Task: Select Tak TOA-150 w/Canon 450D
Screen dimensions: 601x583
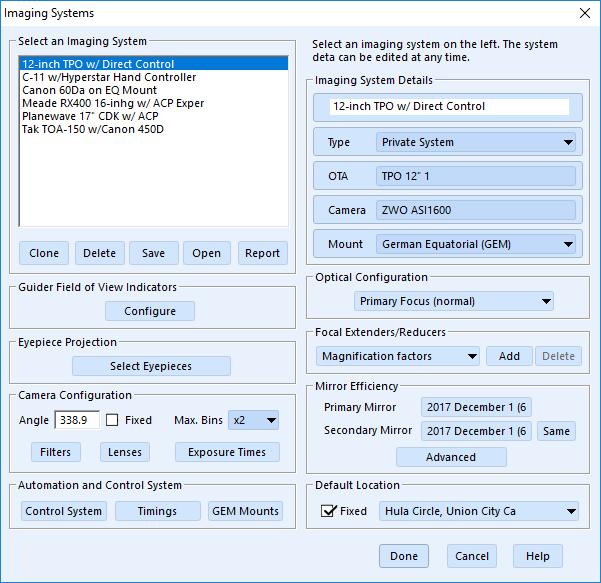Action: tap(154, 129)
